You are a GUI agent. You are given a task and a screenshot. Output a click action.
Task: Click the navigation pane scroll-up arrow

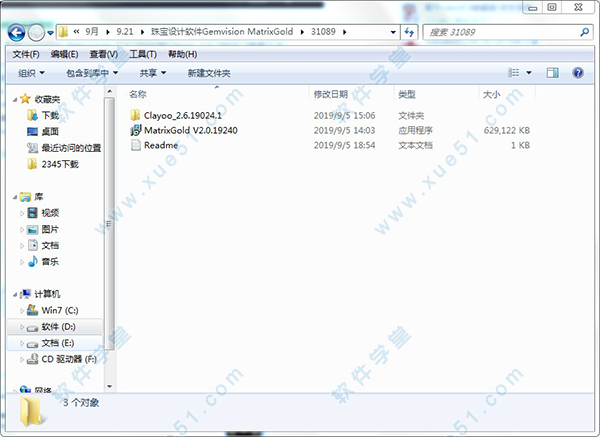point(109,91)
